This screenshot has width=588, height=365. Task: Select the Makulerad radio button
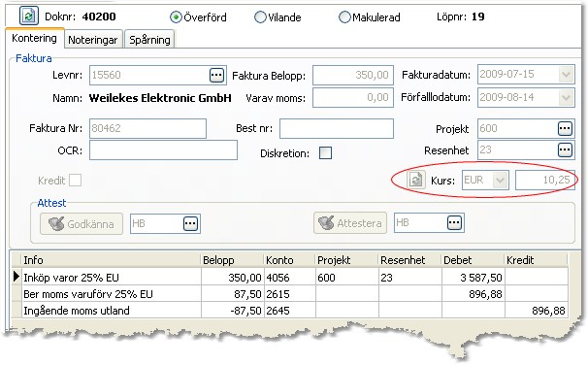(x=344, y=17)
